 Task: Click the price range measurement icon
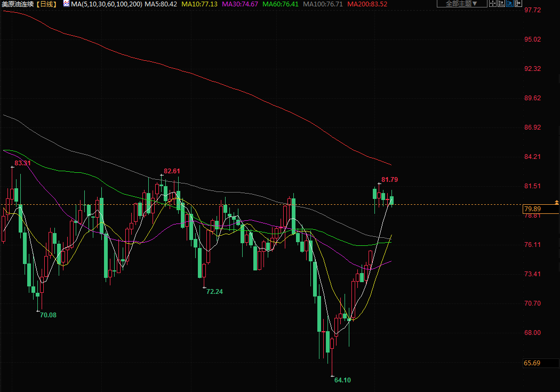[x=502, y=4]
